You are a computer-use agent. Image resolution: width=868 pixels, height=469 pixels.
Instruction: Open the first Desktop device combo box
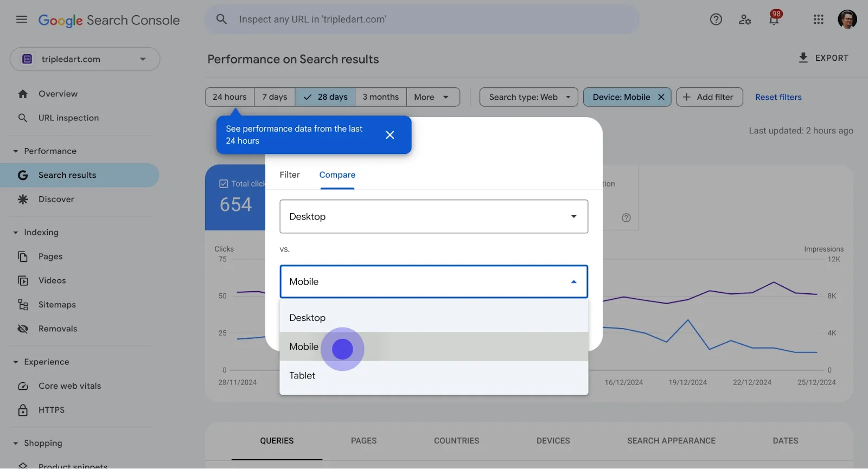433,216
